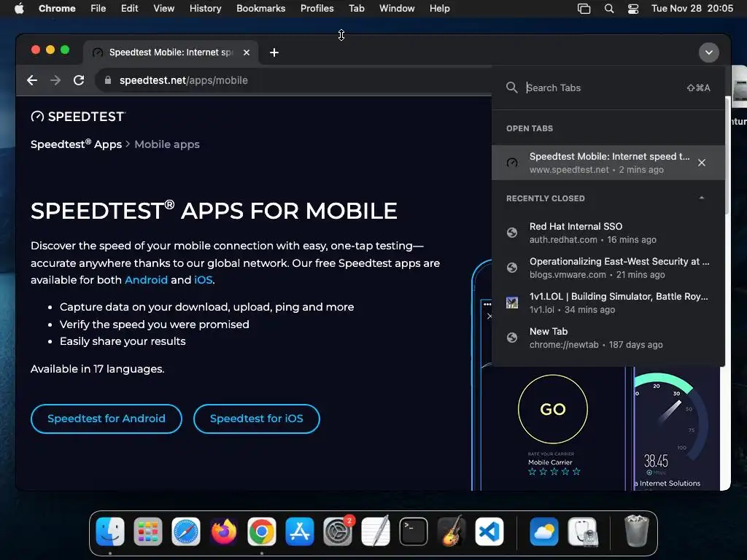Open the cloud app in dock
This screenshot has width=747, height=560.
pyautogui.click(x=544, y=532)
